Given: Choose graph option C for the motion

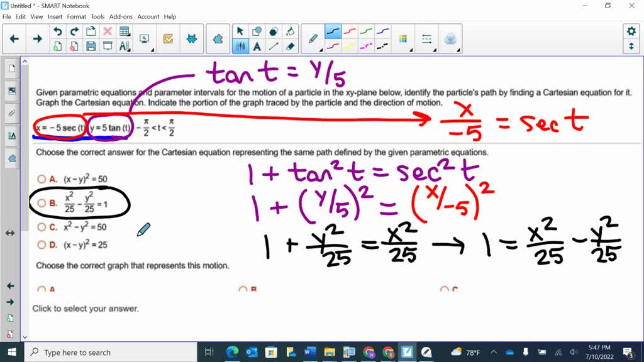Looking at the screenshot, I should [444, 290].
